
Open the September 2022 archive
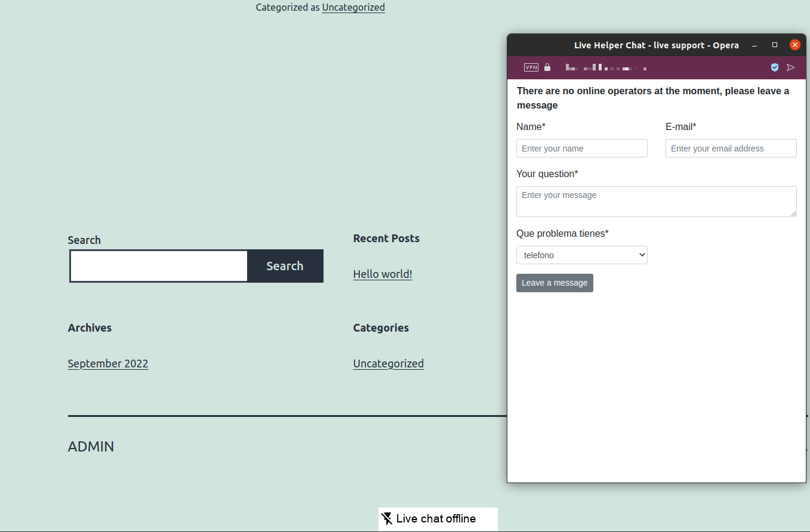coord(107,363)
